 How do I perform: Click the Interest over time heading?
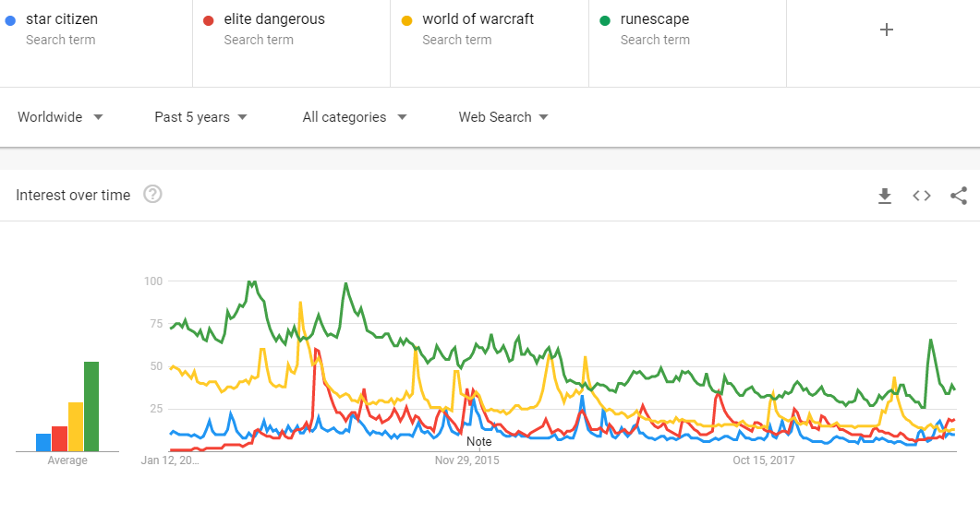(x=73, y=196)
